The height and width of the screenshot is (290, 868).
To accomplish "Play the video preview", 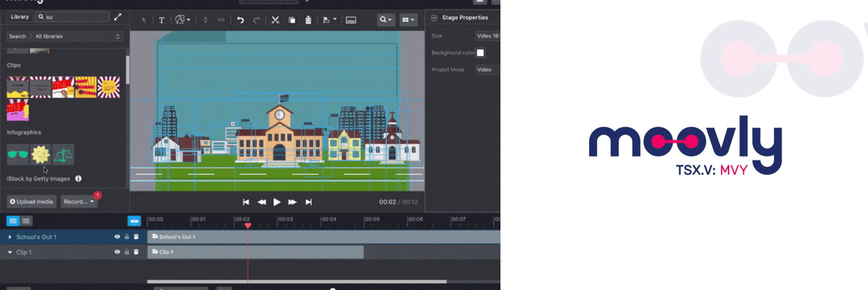I will 277,202.
